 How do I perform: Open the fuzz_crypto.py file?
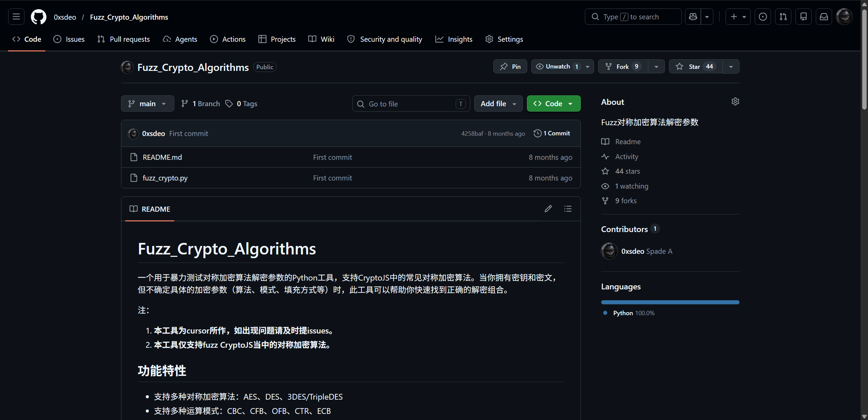pos(165,178)
